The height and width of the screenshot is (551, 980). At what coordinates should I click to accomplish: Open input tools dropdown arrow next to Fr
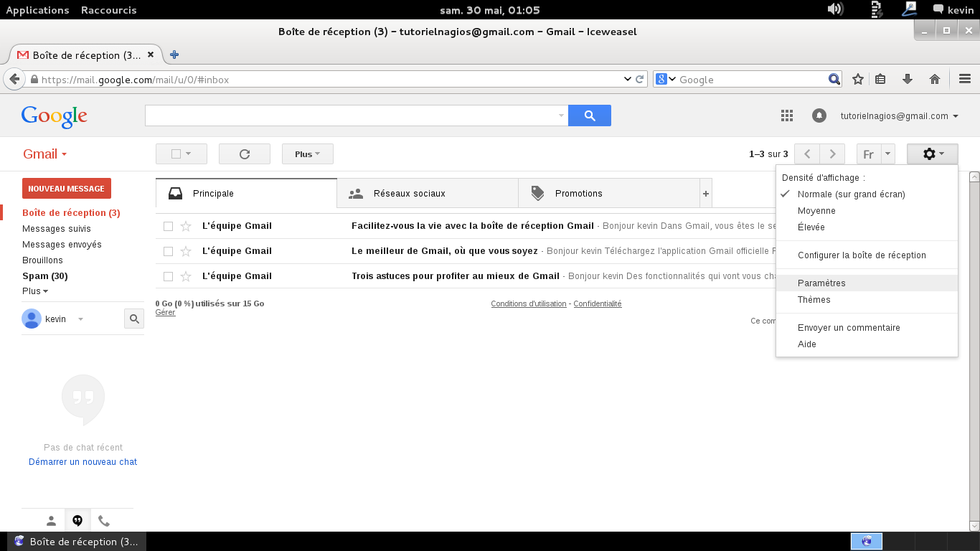(888, 154)
